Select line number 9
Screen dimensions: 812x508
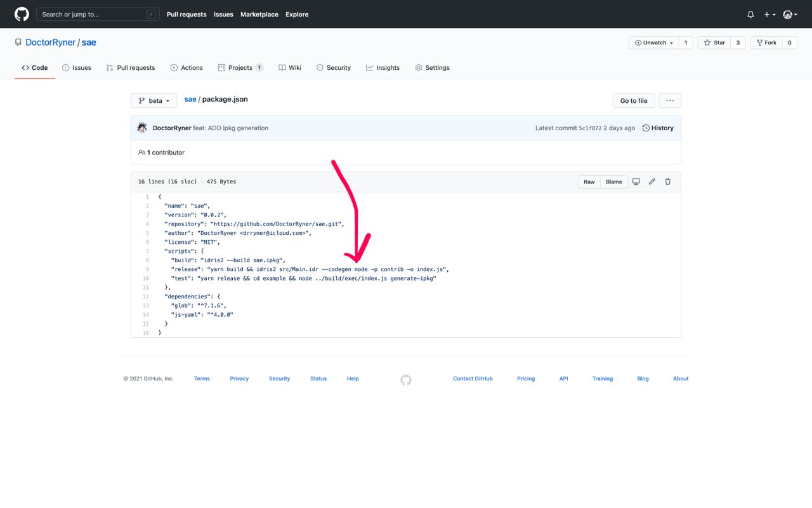(x=147, y=269)
